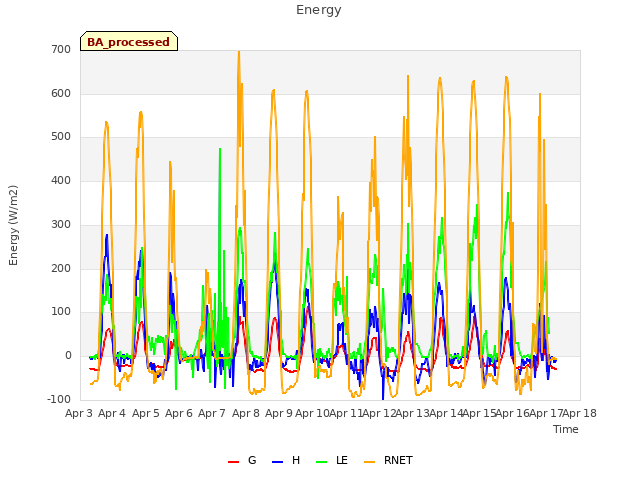The image size is (640, 480).
Task: Click the 300 y-axis tick label
Action: (x=61, y=224)
